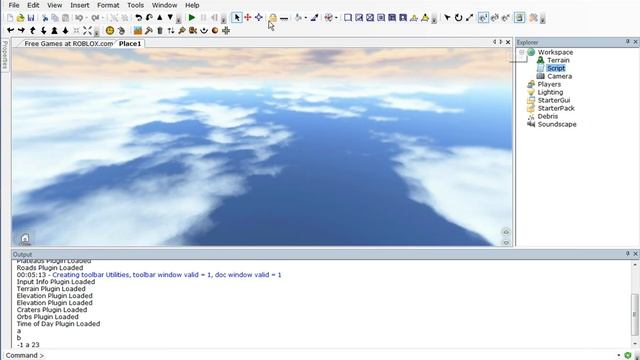Switch to the Place1 tab

pyautogui.click(x=130, y=43)
